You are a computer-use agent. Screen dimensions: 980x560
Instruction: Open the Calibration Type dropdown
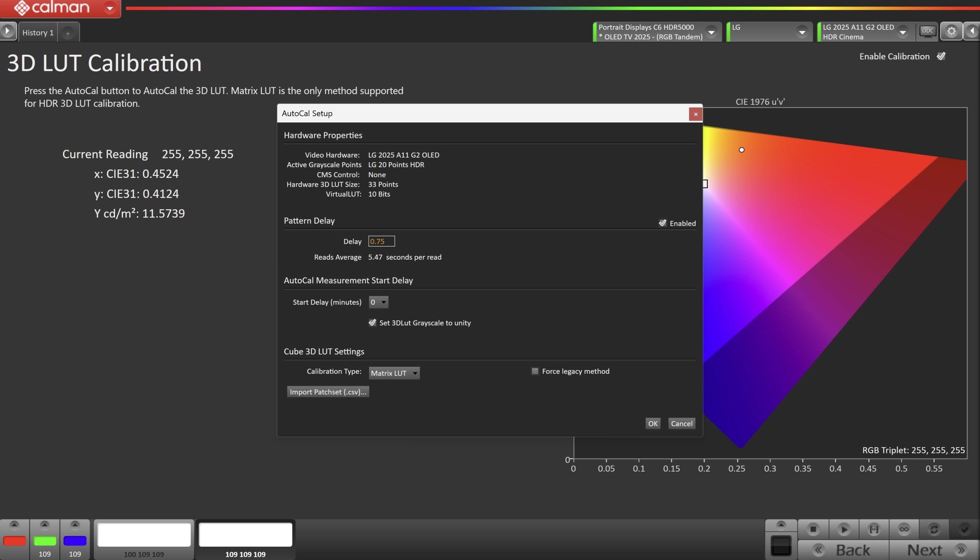point(394,373)
